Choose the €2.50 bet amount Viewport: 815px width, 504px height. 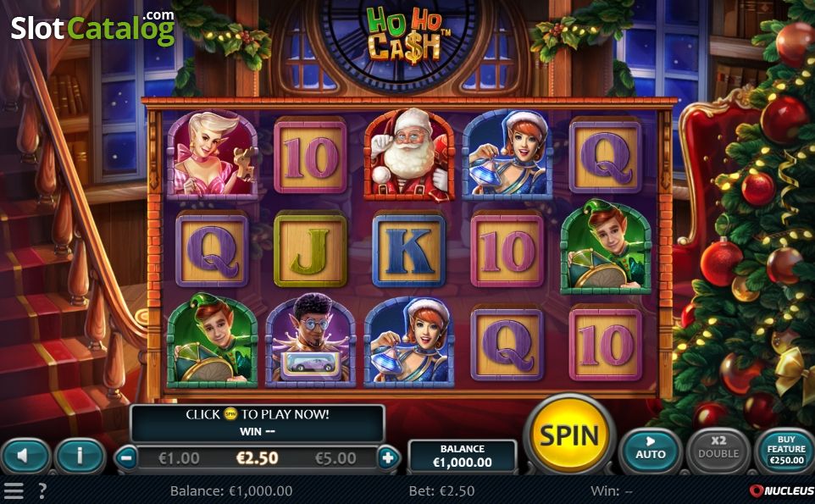[258, 457]
